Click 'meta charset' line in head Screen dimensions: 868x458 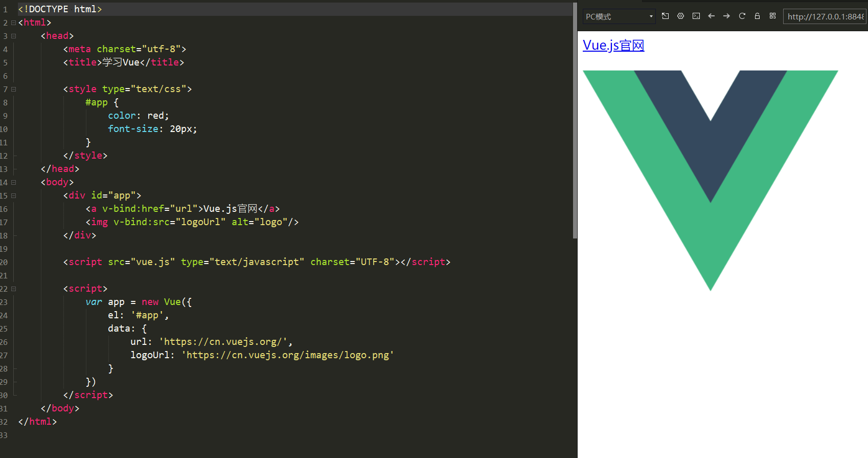[125, 49]
